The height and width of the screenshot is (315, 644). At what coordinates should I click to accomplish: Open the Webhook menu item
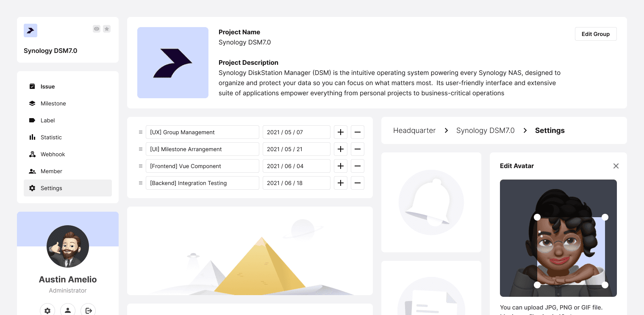pyautogui.click(x=68, y=154)
